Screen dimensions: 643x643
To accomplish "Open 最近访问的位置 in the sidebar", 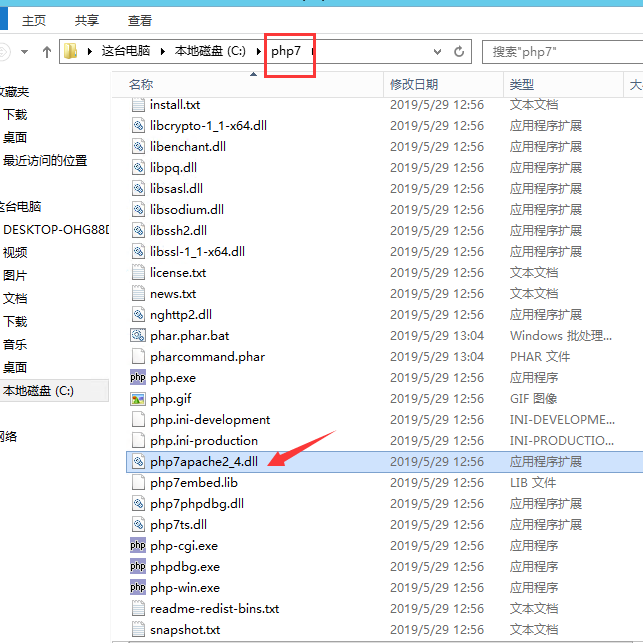I will (44, 160).
